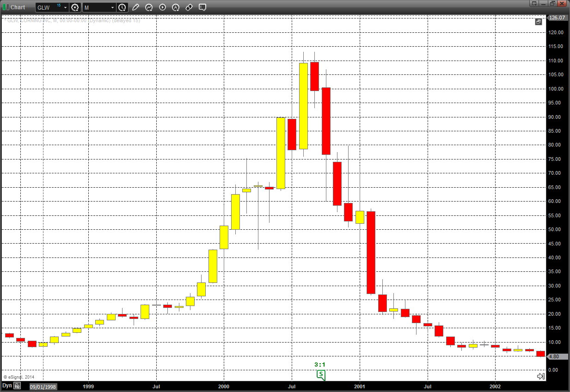This screenshot has height=392, width=570.
Task: Select the pencil drawing tool
Action: click(x=135, y=7)
